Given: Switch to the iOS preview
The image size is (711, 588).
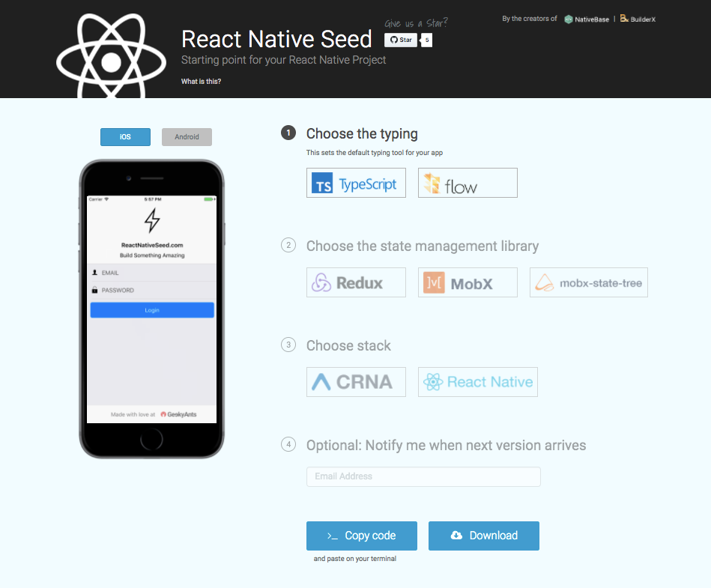Looking at the screenshot, I should [125, 136].
